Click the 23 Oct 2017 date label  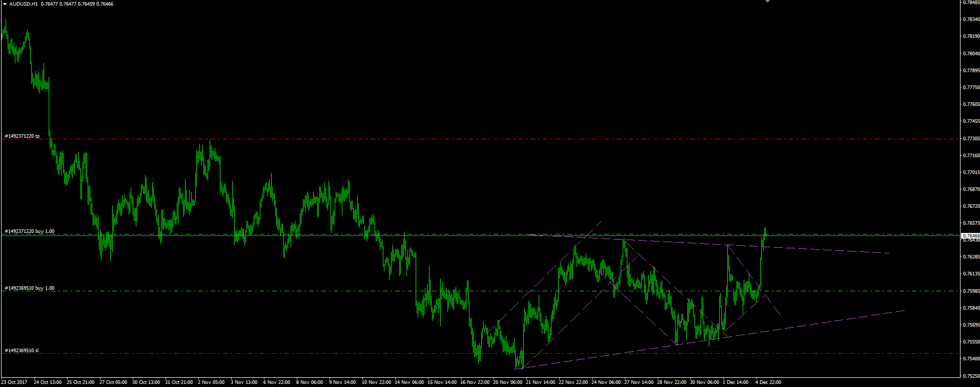click(x=14, y=382)
